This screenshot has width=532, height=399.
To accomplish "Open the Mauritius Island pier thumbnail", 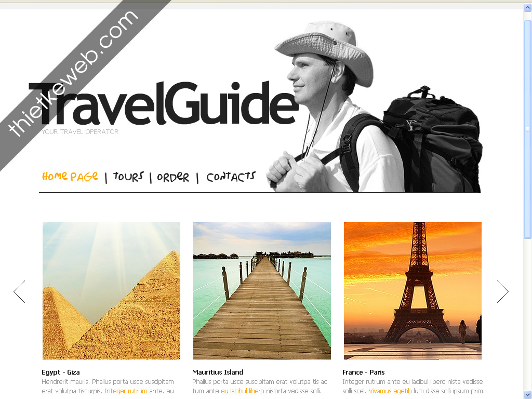I will coord(262,290).
